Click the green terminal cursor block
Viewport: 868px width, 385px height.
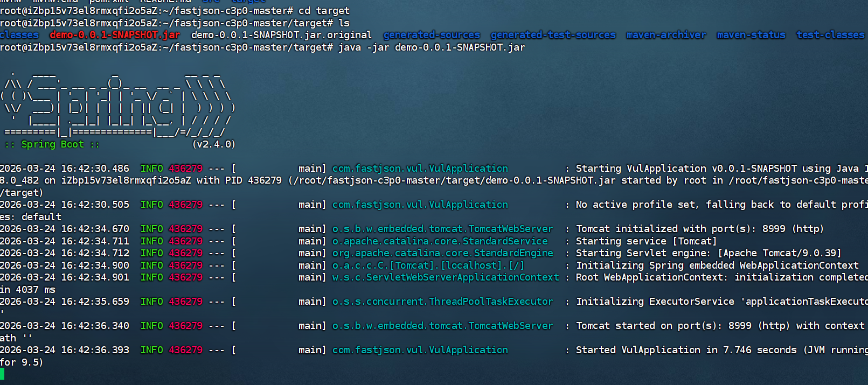[2, 375]
